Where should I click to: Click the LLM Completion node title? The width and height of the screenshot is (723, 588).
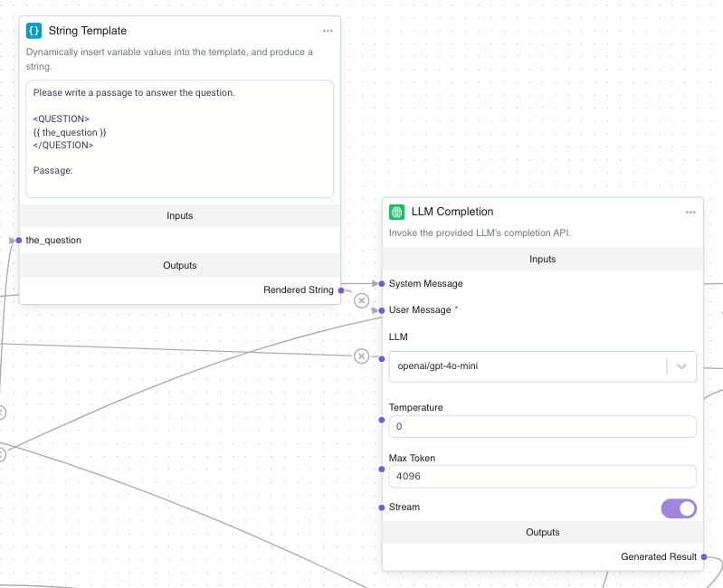452,212
